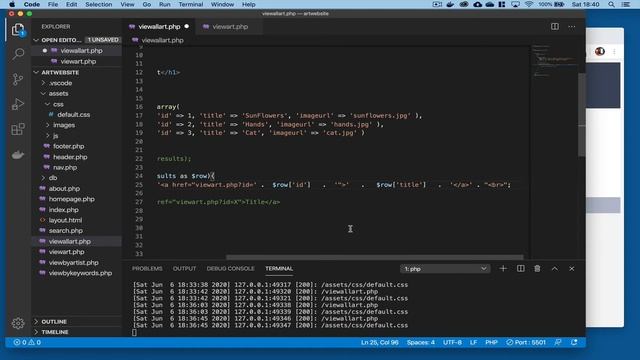This screenshot has width=640, height=360.
Task: Select the viewallart.php editor tab
Action: pos(159,27)
